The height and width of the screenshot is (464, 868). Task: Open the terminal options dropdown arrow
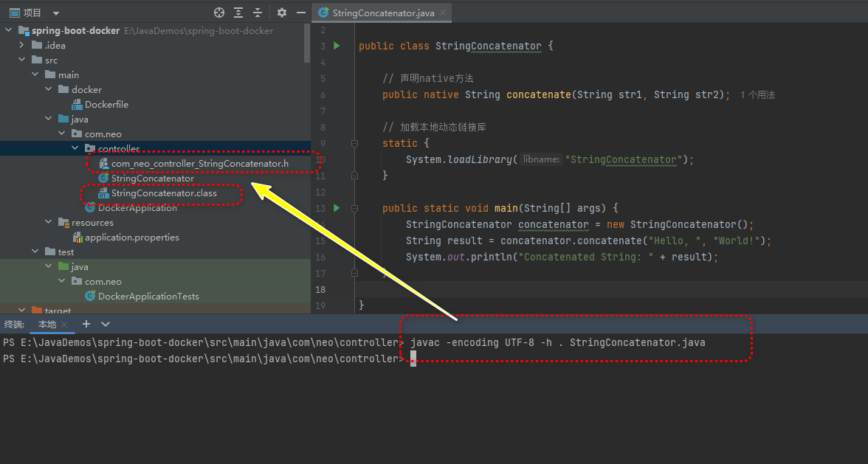(105, 324)
